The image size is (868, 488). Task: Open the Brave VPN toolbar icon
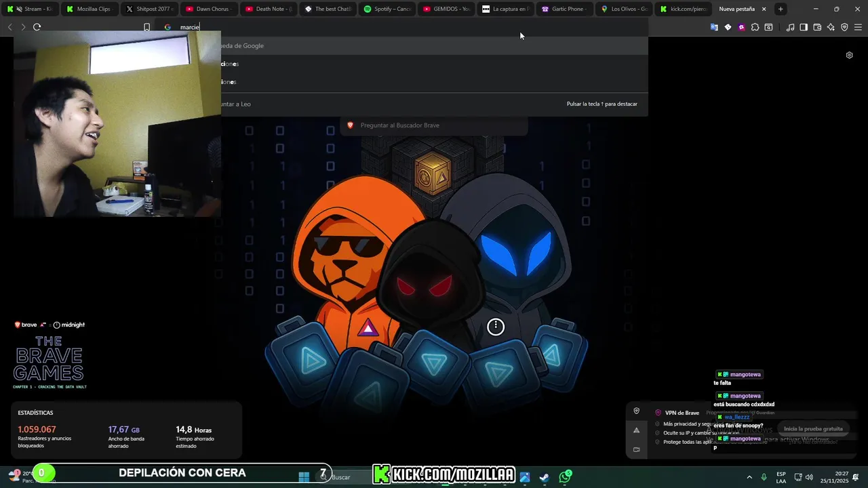(x=844, y=27)
